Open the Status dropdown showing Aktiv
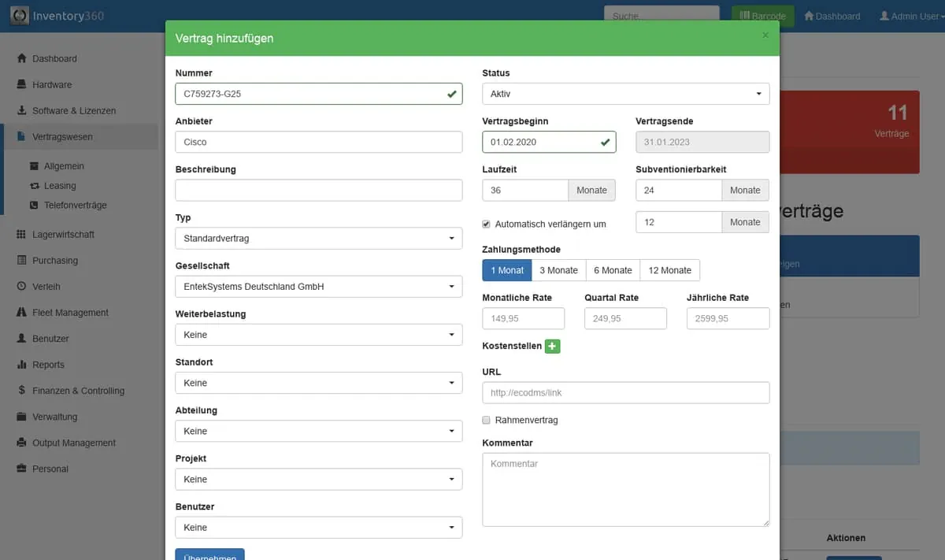Screen dimensions: 945x560 point(625,94)
